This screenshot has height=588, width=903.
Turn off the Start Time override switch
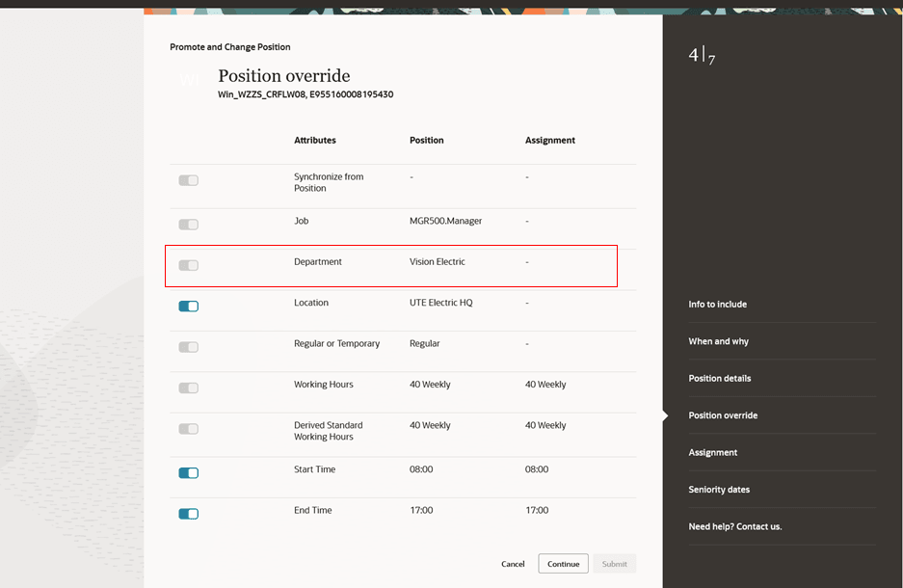pos(188,473)
